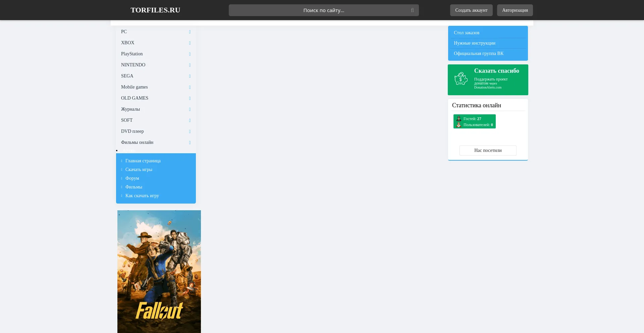Expand the SOFT category arrow

coord(190,120)
